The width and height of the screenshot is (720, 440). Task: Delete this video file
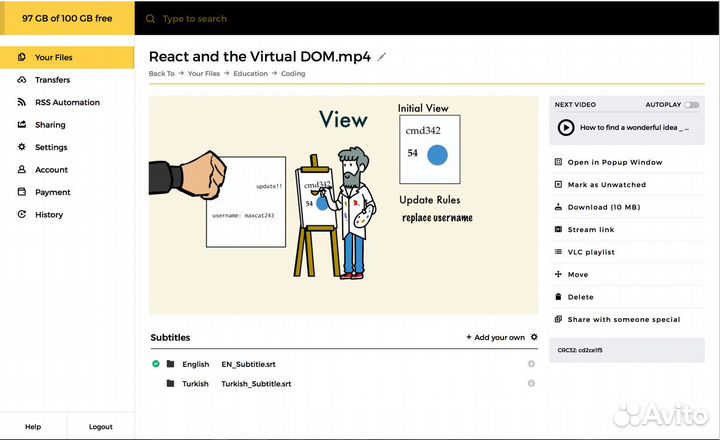pos(580,297)
